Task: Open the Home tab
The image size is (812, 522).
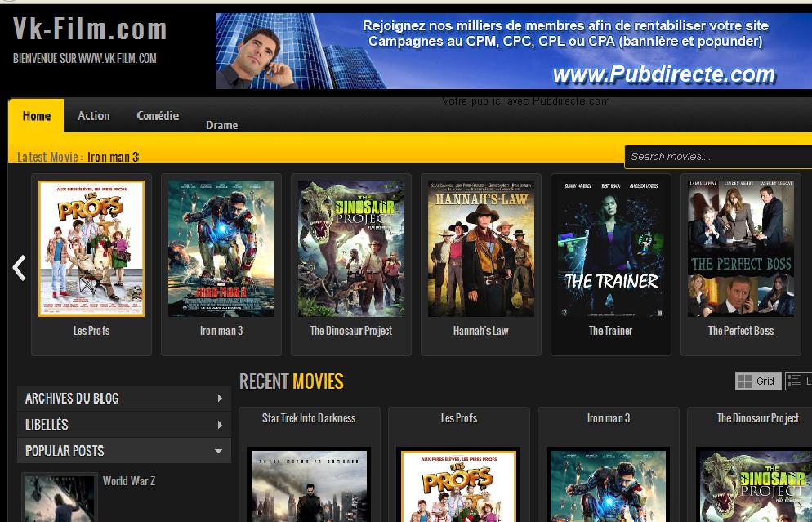Action: 36,115
